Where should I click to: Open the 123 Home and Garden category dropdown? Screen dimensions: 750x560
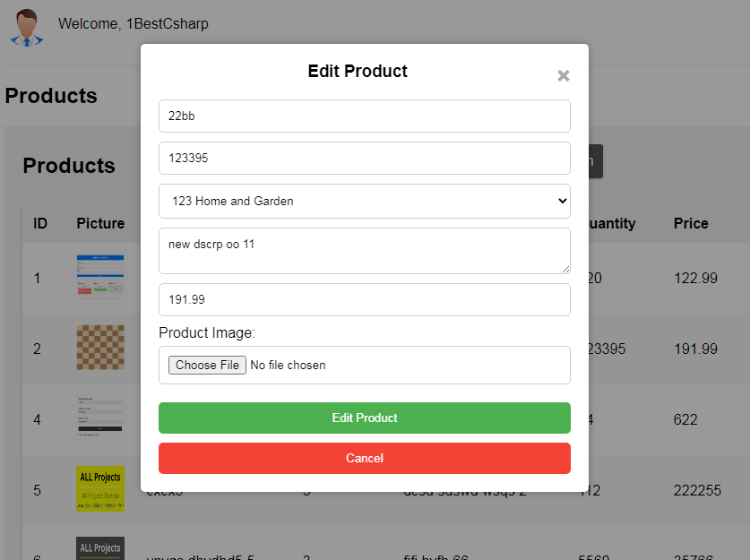pyautogui.click(x=365, y=202)
